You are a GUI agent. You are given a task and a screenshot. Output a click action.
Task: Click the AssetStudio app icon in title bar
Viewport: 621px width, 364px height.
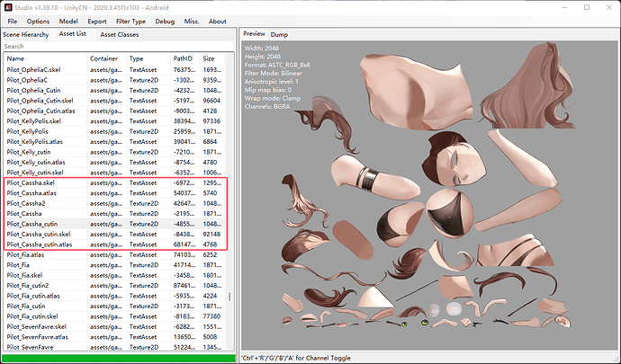[9, 6]
